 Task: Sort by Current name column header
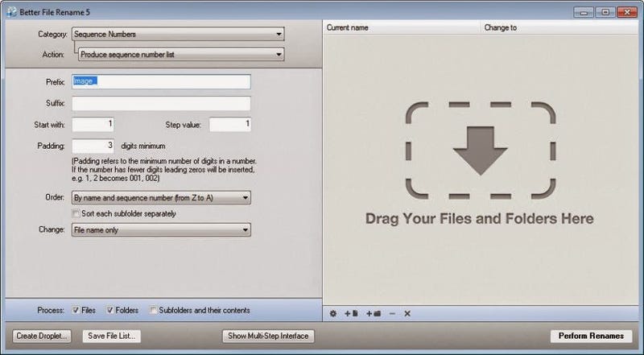402,27
